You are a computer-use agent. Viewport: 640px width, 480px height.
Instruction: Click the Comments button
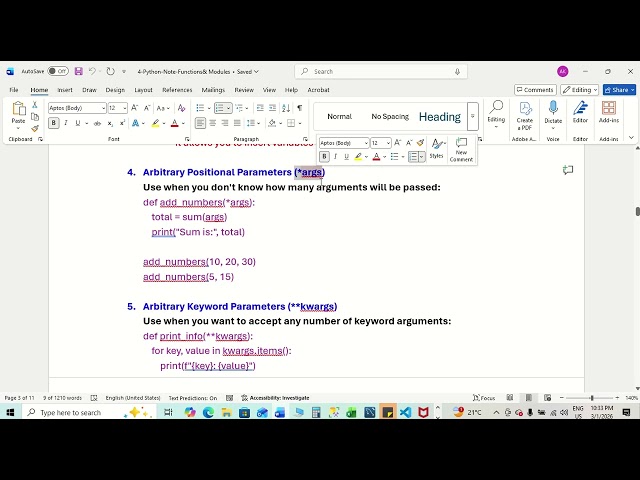click(535, 90)
